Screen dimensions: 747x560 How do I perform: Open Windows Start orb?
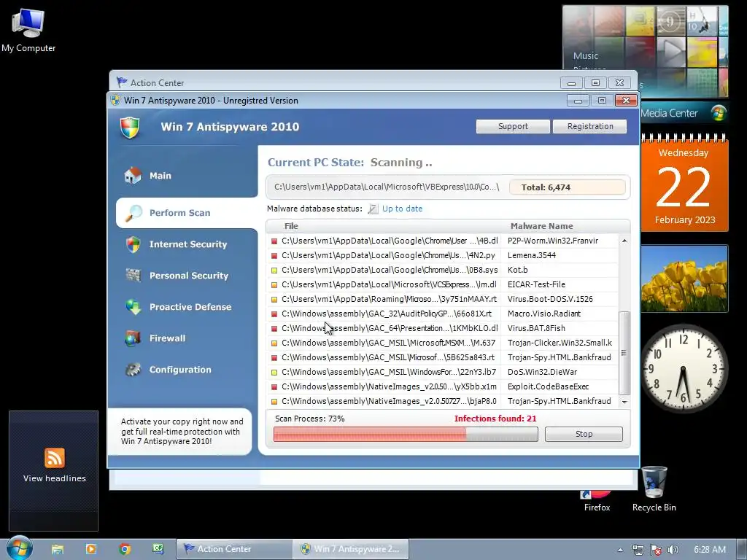[x=20, y=548]
